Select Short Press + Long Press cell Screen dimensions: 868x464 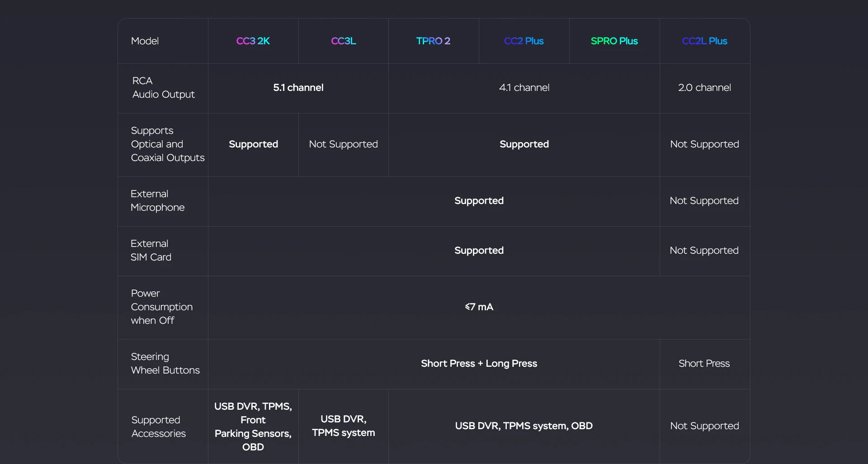[479, 364]
